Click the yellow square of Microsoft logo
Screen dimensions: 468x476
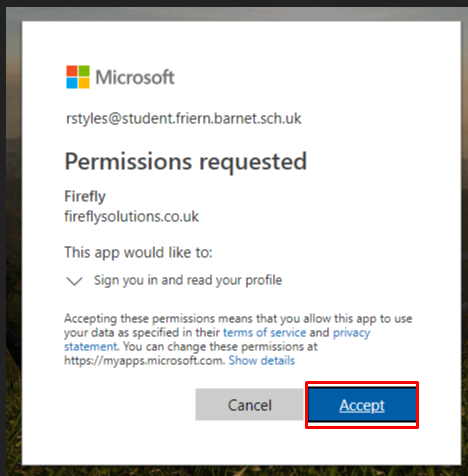pyautogui.click(x=84, y=83)
